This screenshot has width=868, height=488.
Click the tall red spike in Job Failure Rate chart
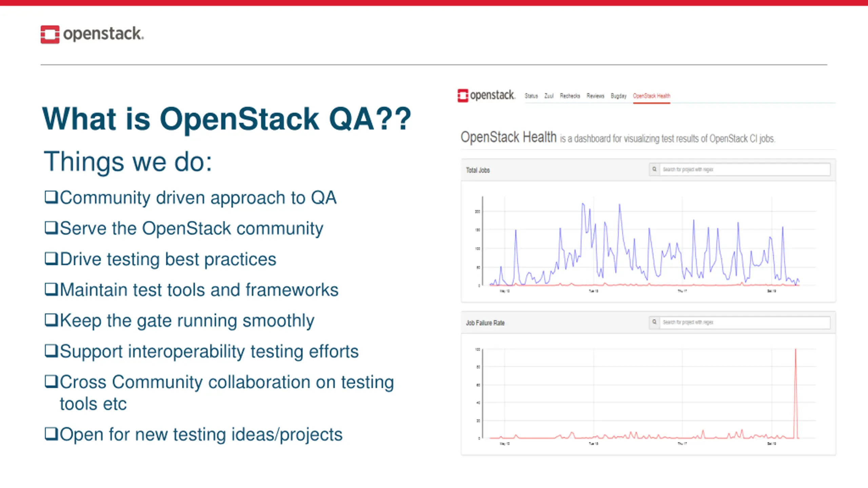coord(795,393)
